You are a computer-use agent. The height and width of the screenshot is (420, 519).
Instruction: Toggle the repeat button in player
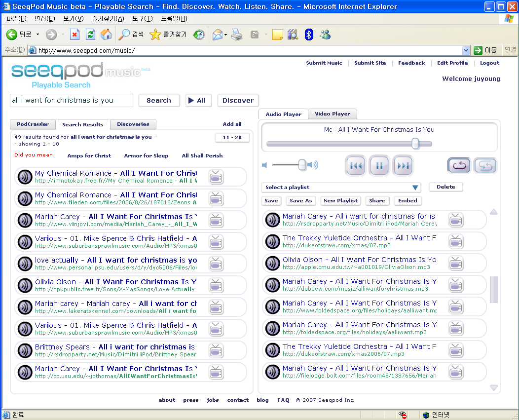459,165
